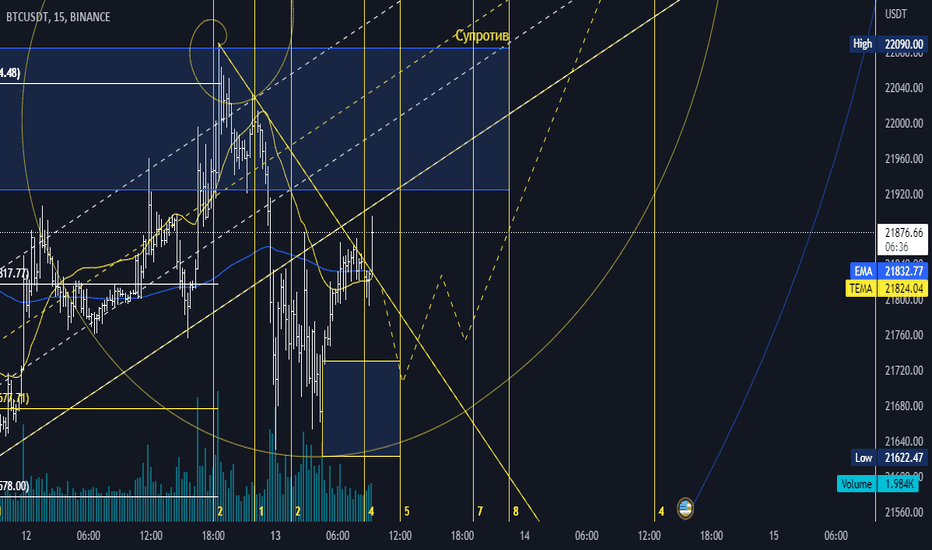Select cycle line number 8 label

[x=516, y=511]
